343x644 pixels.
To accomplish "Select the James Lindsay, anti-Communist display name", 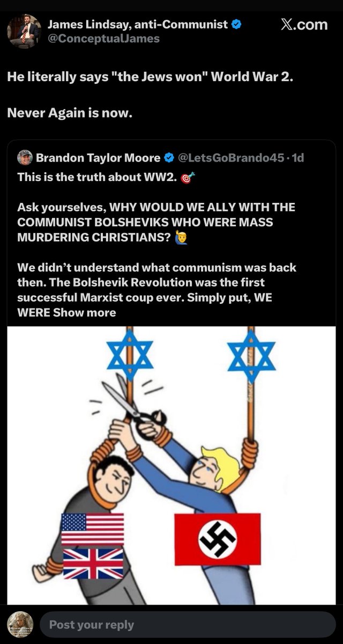I will pyautogui.click(x=138, y=24).
